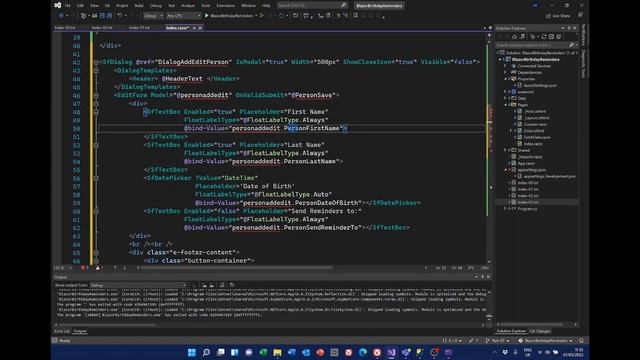Collapse the SfDatePicker code block at line 56

coord(96,178)
